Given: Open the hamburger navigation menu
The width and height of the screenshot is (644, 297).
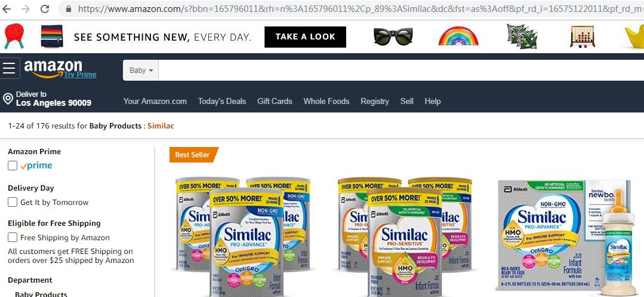Looking at the screenshot, I should click(9, 68).
